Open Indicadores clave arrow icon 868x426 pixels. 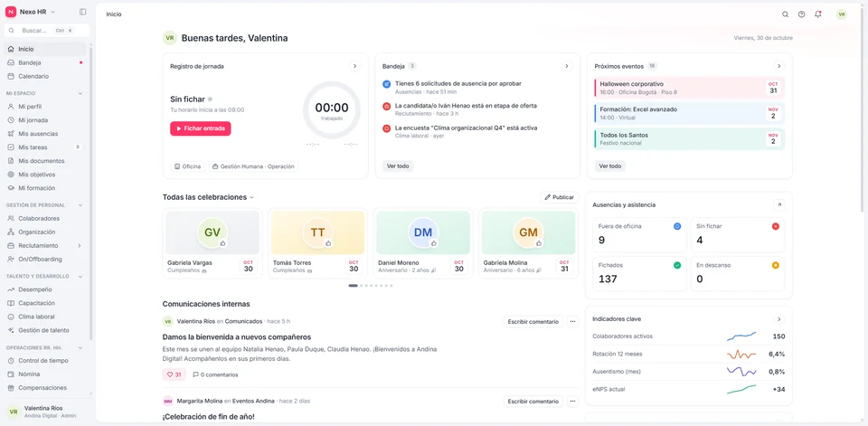pyautogui.click(x=778, y=319)
